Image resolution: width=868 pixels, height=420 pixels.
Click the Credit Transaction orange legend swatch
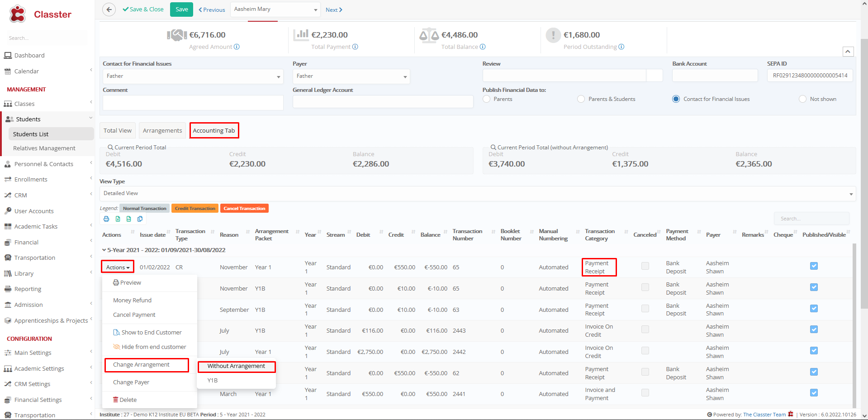[x=195, y=208]
